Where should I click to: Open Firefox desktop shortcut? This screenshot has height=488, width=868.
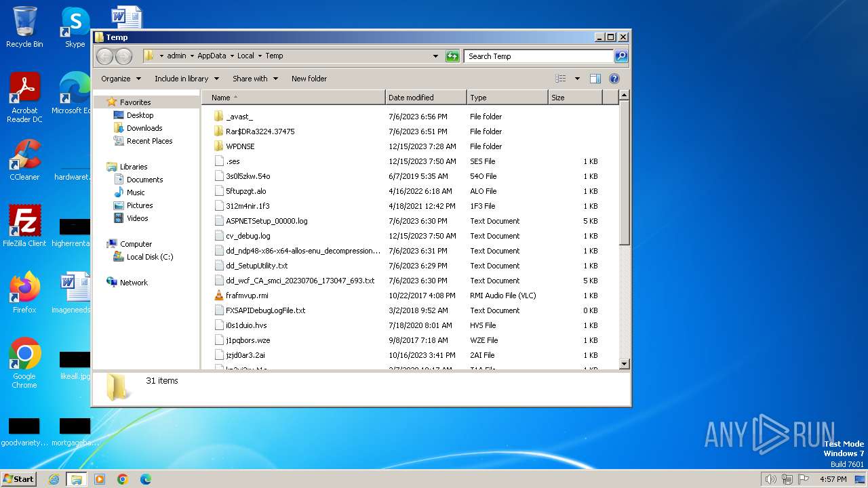(24, 293)
